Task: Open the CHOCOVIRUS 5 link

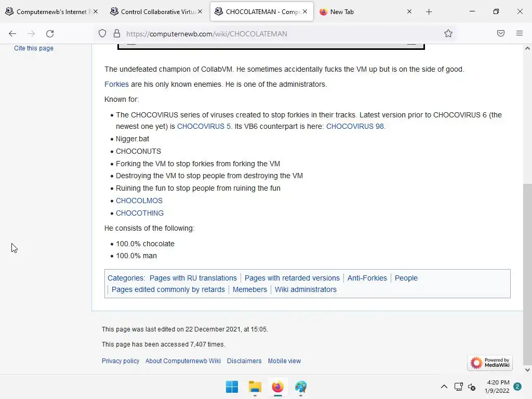Action: point(204,126)
